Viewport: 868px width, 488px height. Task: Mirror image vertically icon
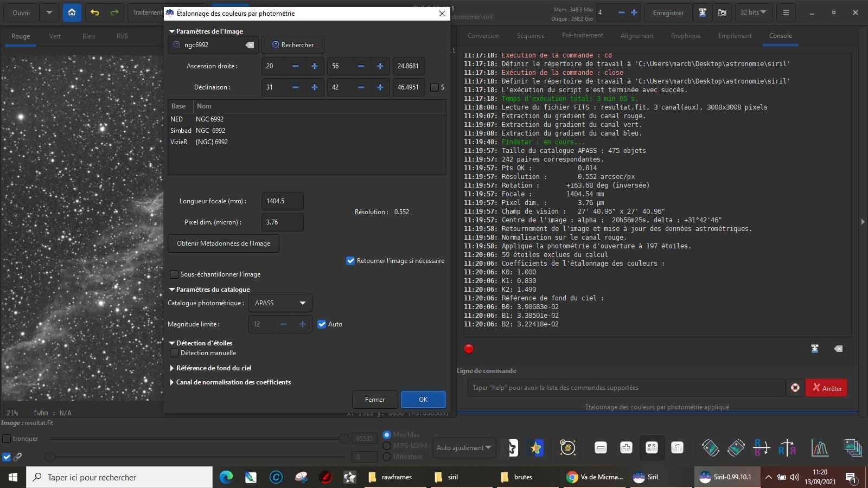coord(761,448)
